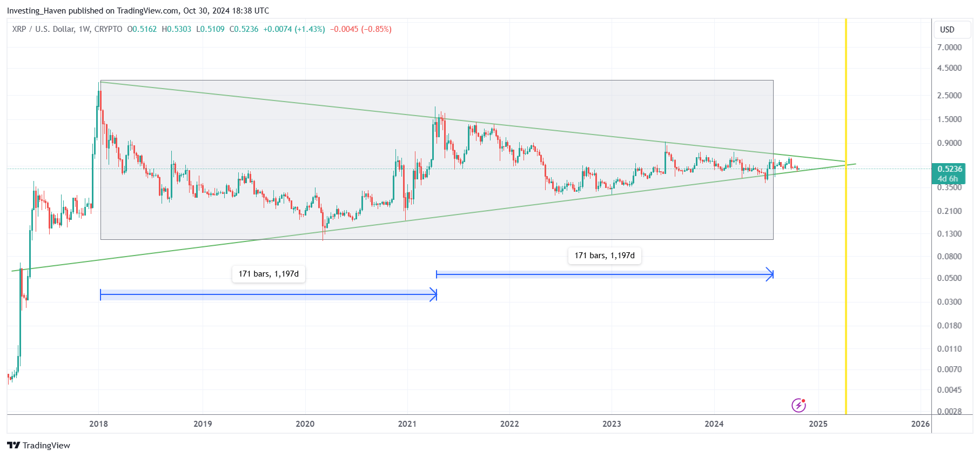This screenshot has width=980, height=457.
Task: Click the upper blue date range arrow
Action: click(605, 275)
